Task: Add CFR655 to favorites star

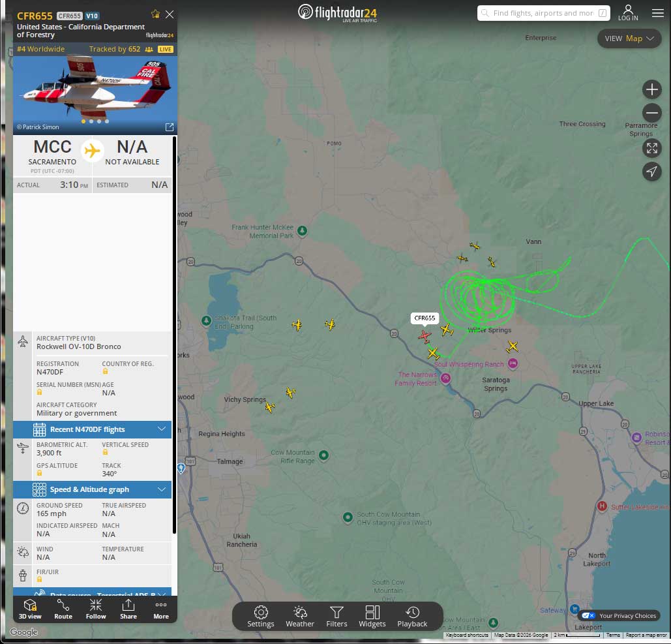Action: point(155,14)
